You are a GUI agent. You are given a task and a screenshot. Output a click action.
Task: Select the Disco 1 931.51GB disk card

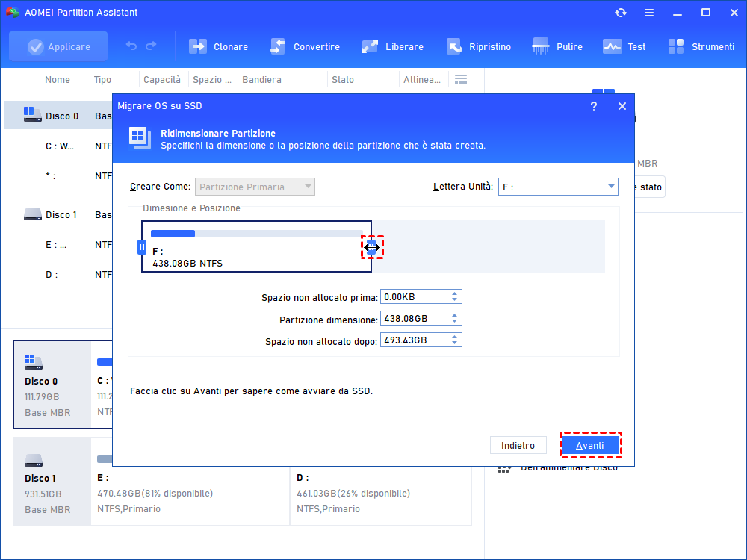(x=52, y=482)
